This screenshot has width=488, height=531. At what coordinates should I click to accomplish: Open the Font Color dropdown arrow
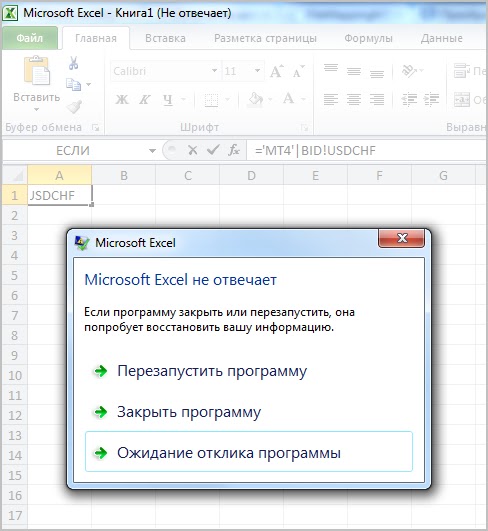tap(303, 100)
